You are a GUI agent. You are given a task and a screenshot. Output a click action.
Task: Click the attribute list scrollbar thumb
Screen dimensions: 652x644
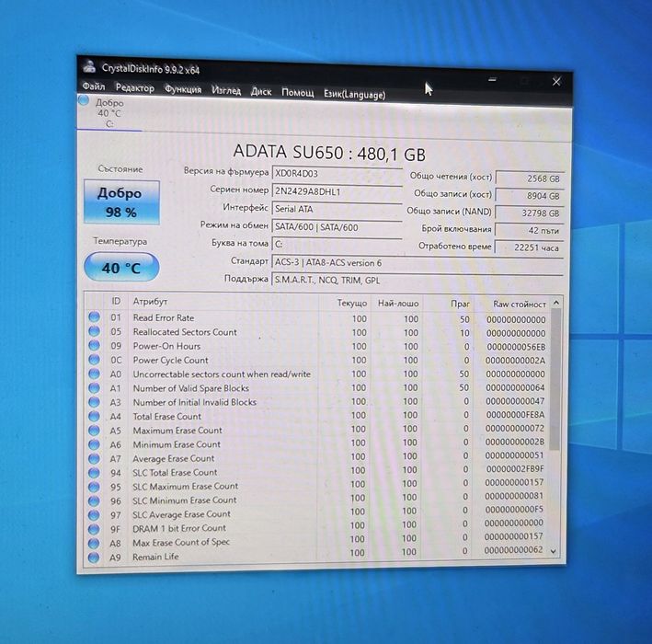(555, 379)
